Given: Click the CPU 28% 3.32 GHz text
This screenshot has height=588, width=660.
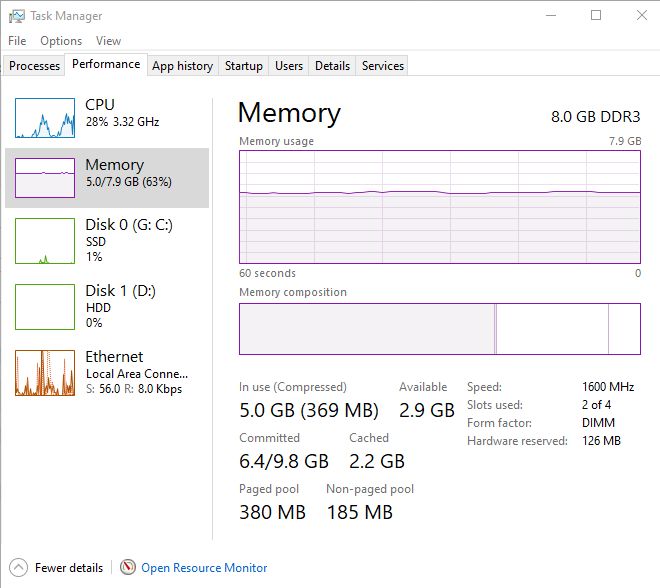Looking at the screenshot, I should [x=122, y=122].
